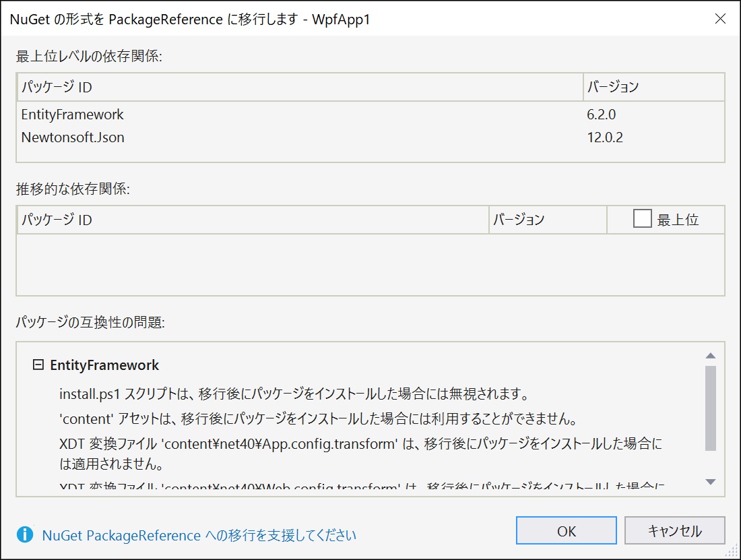Viewport: 741px width, 560px height.
Task: Click the scroll up arrow in issues list
Action: pyautogui.click(x=710, y=355)
